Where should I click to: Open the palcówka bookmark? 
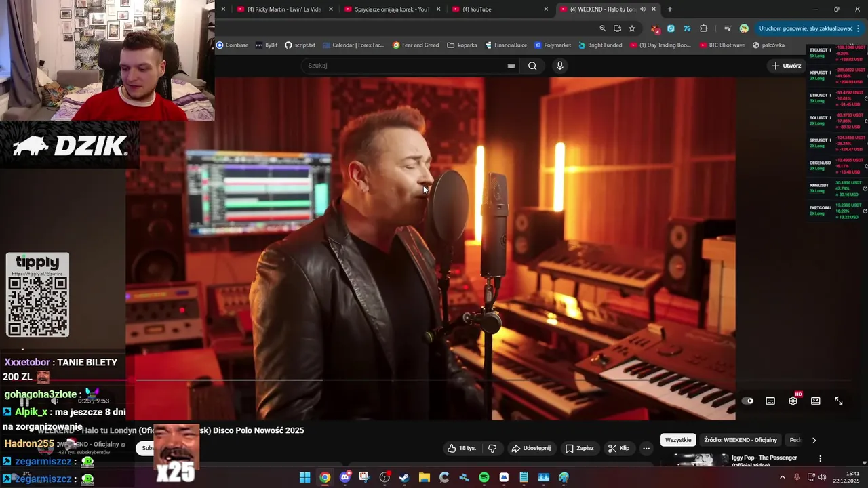[x=768, y=45]
